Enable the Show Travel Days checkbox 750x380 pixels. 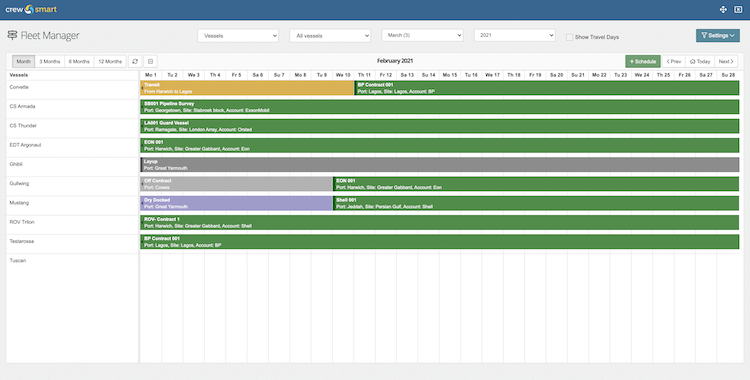point(569,37)
